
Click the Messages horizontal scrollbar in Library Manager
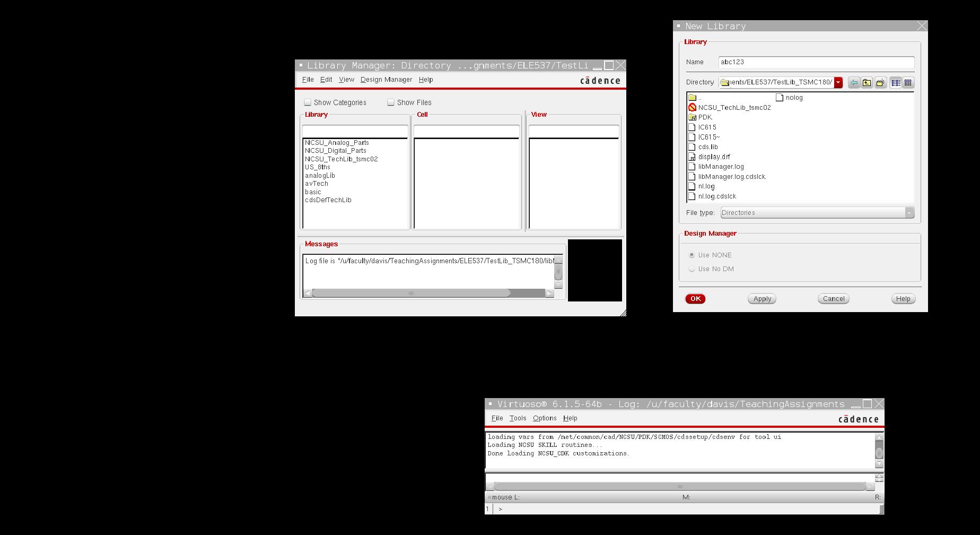click(428, 293)
